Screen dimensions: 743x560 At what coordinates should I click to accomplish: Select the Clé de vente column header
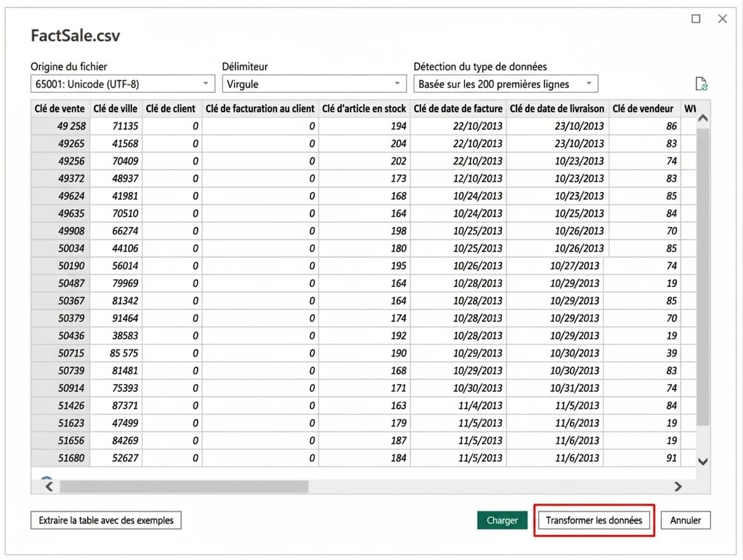point(60,108)
